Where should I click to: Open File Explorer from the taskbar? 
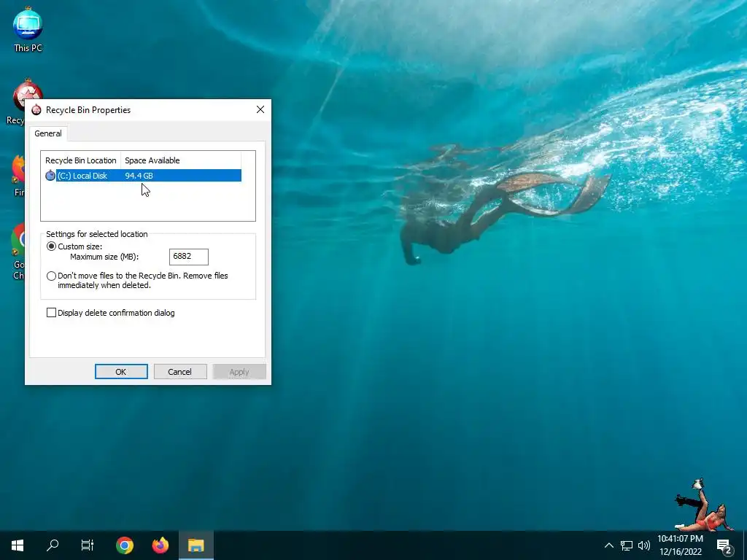point(196,545)
